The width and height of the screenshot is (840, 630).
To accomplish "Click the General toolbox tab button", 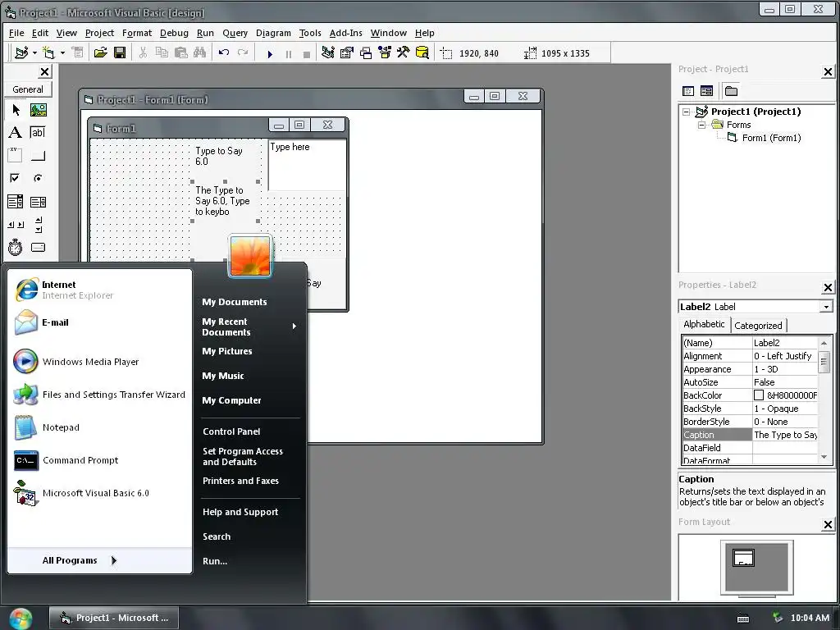I will 28,89.
